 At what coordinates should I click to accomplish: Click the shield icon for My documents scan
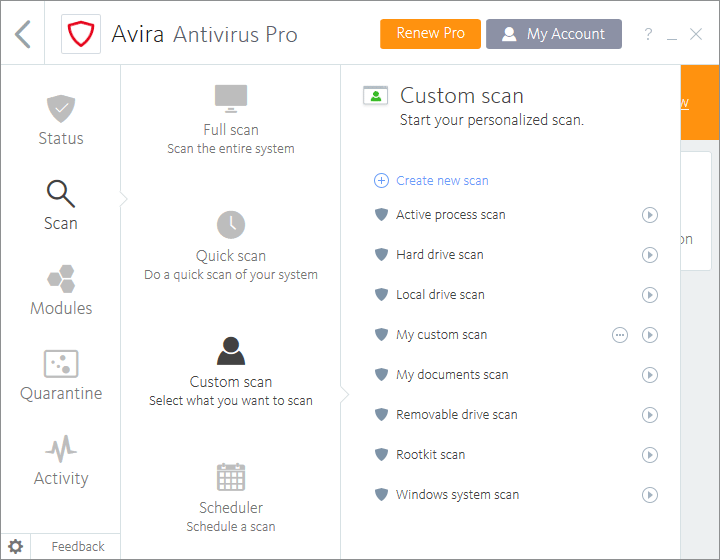pos(381,374)
